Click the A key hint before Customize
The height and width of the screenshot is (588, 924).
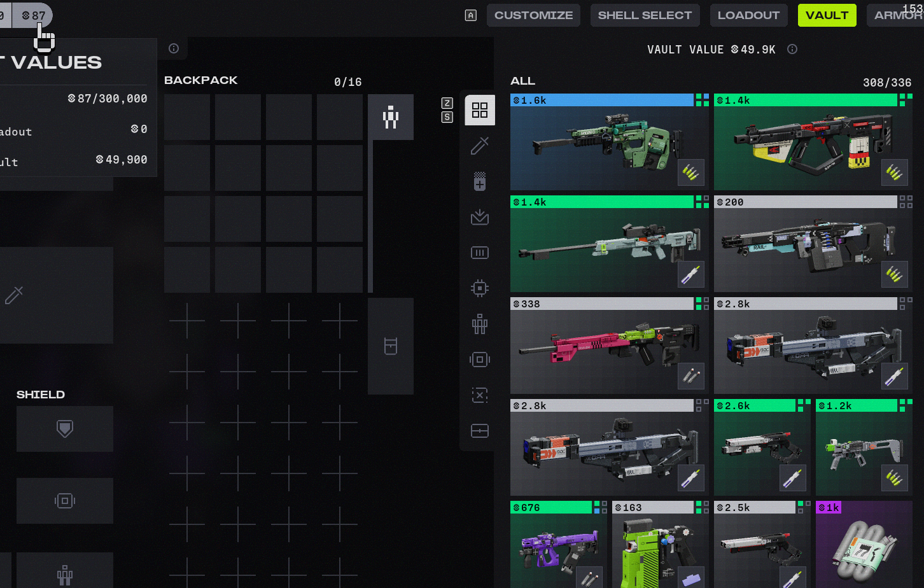[471, 15]
